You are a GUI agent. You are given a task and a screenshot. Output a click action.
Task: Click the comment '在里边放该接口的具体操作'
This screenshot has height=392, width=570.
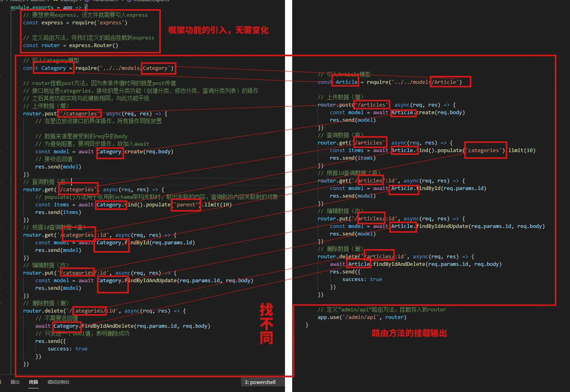click(x=99, y=121)
